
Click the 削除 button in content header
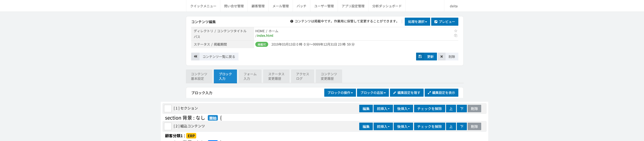(x=448, y=57)
